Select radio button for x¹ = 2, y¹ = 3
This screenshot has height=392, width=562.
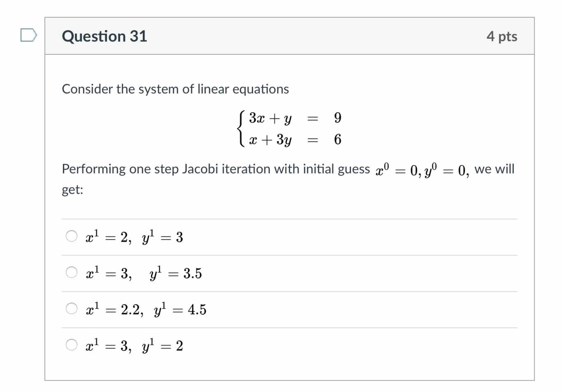point(71,236)
